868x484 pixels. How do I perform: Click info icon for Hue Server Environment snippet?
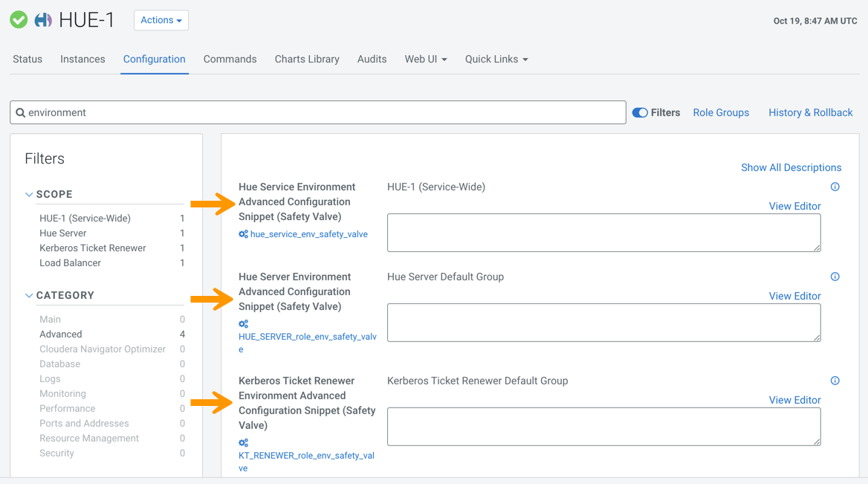click(835, 277)
